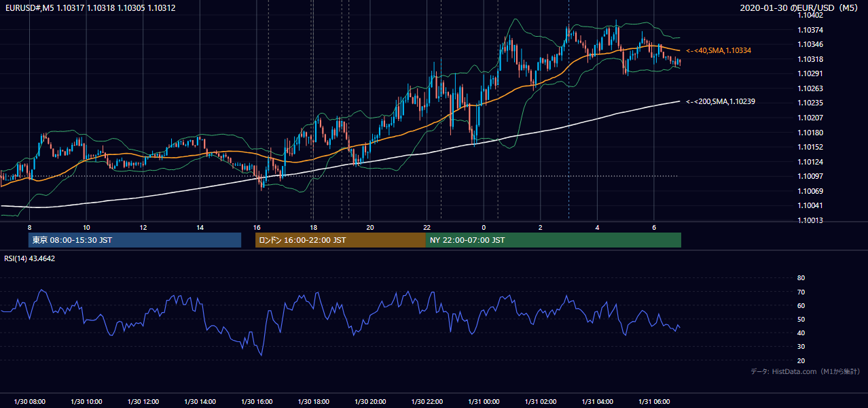The image size is (868, 408).
Task: Click the 1/30 10:00 bottom time label
Action: pyautogui.click(x=86, y=402)
